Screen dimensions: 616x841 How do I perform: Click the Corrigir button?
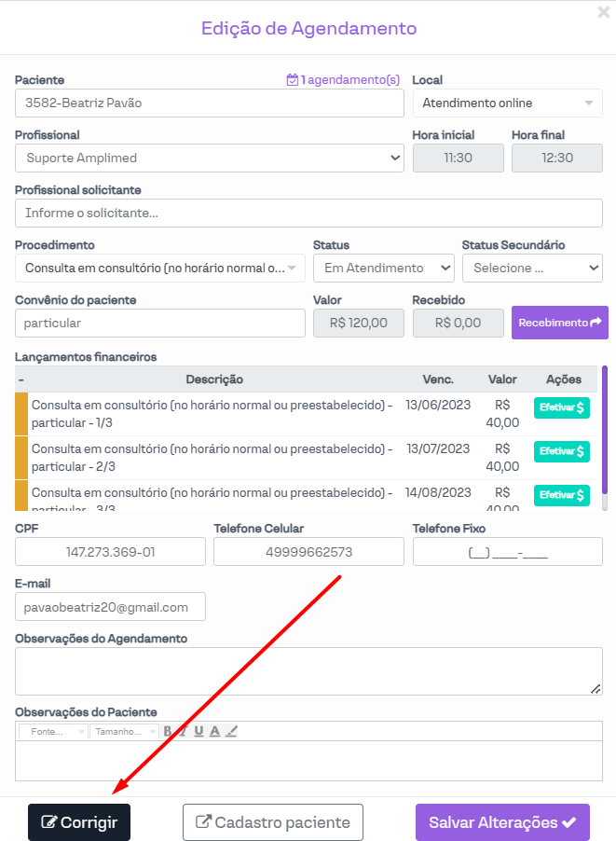[x=79, y=822]
